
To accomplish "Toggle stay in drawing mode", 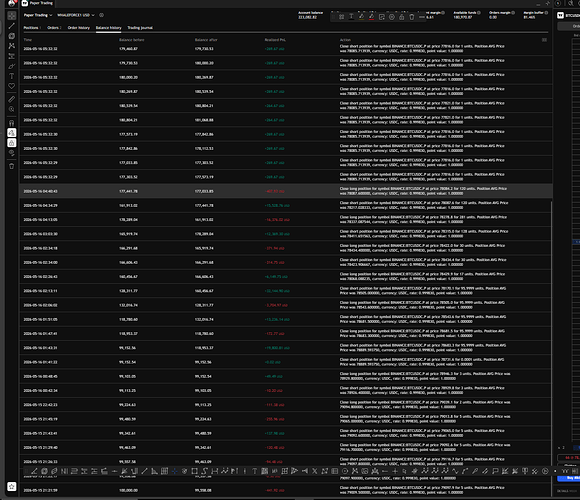I will [12, 132].
